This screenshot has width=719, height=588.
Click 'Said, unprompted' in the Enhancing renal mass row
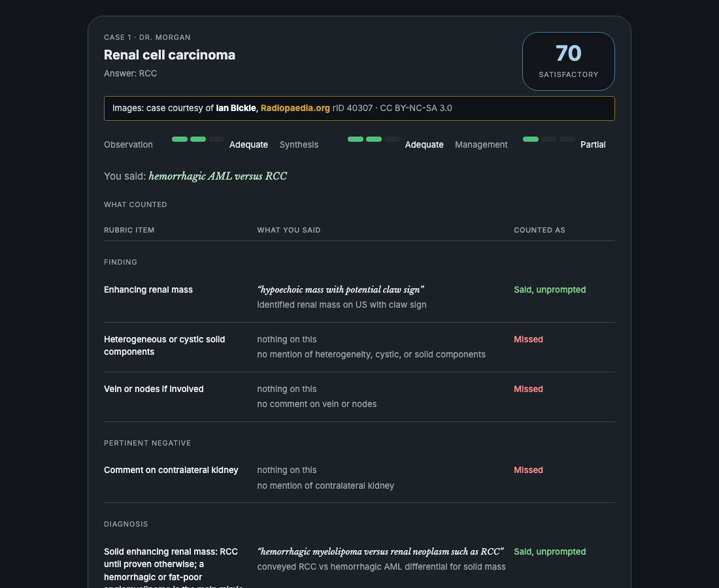coord(550,289)
